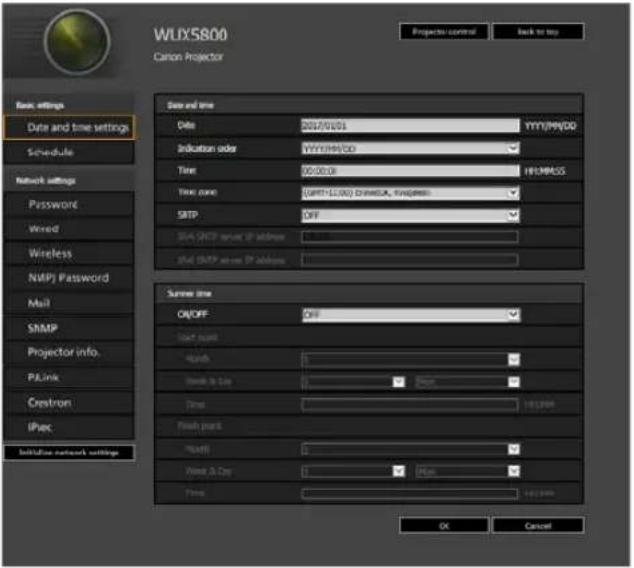This screenshot has width=634, height=568.
Task: Click the Time input field
Action: point(410,171)
